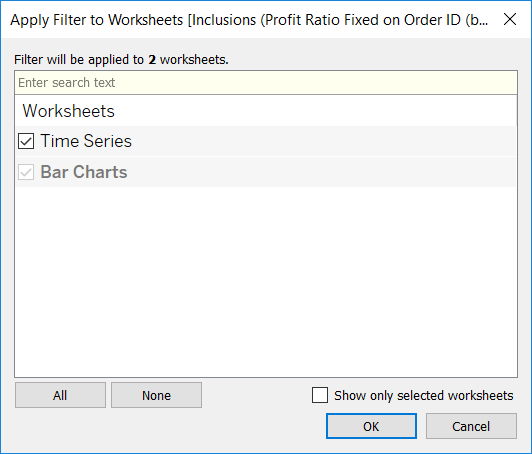Cancel the filter dialog
Image resolution: width=532 pixels, height=454 pixels.
pyautogui.click(x=471, y=426)
